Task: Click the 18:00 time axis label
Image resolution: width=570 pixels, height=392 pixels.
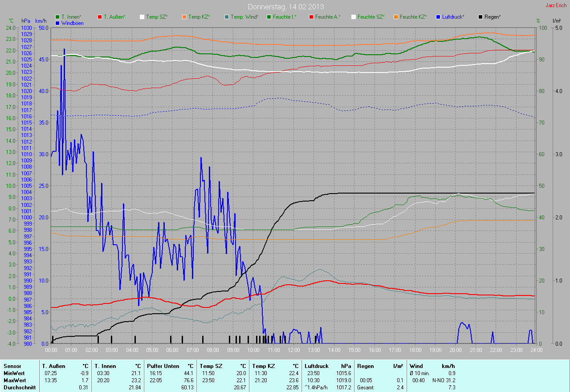Action: pyautogui.click(x=415, y=350)
